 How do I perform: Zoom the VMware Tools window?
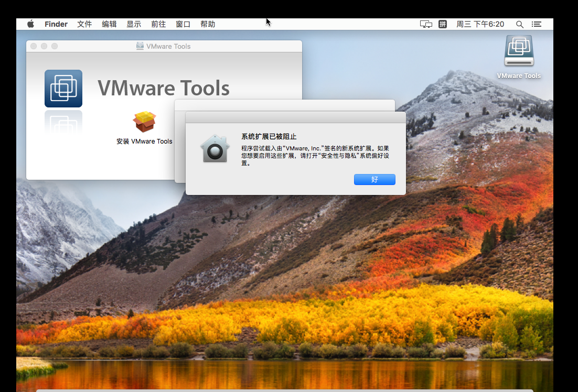click(x=55, y=46)
